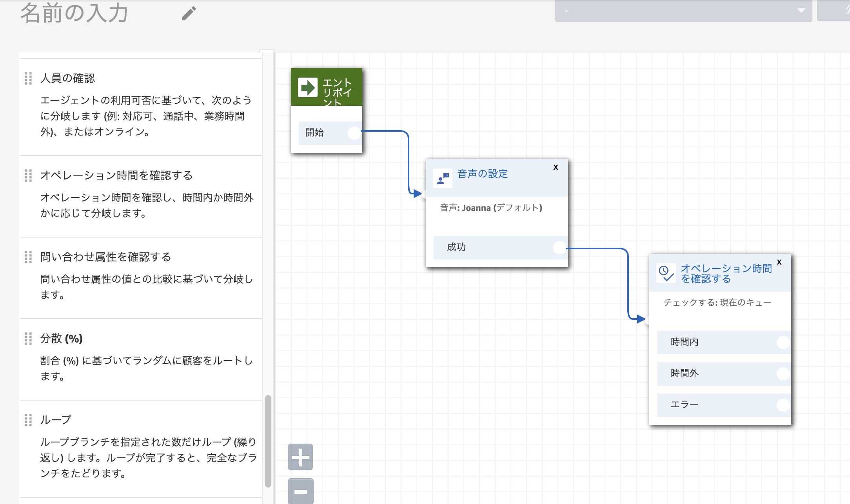Click the 名前の入力 flow name field
Screen dimensions: 850x504
[74, 13]
